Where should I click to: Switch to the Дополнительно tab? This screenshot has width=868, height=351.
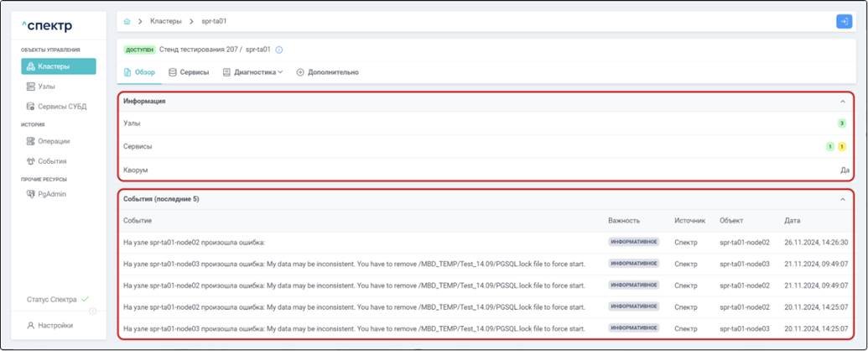coord(328,72)
